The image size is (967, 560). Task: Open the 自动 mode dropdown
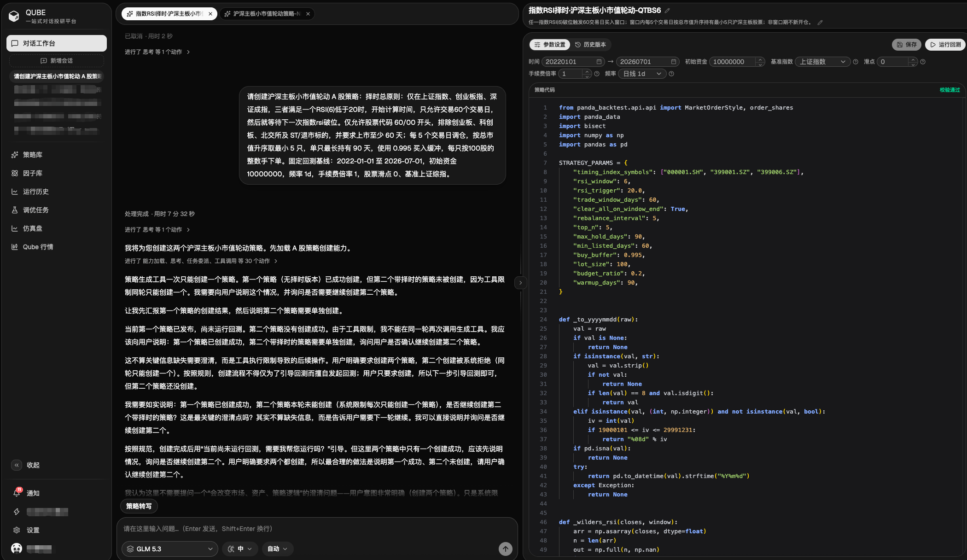[x=278, y=548]
